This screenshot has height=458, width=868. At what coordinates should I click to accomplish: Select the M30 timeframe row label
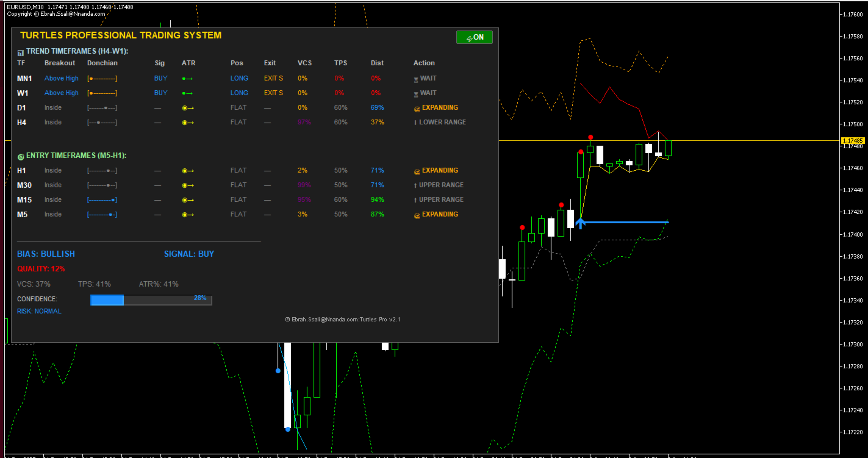(x=24, y=185)
